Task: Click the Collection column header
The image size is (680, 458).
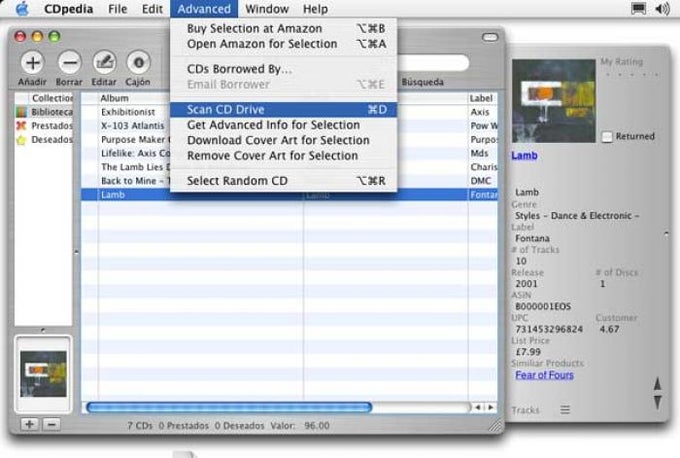Action: pyautogui.click(x=51, y=98)
